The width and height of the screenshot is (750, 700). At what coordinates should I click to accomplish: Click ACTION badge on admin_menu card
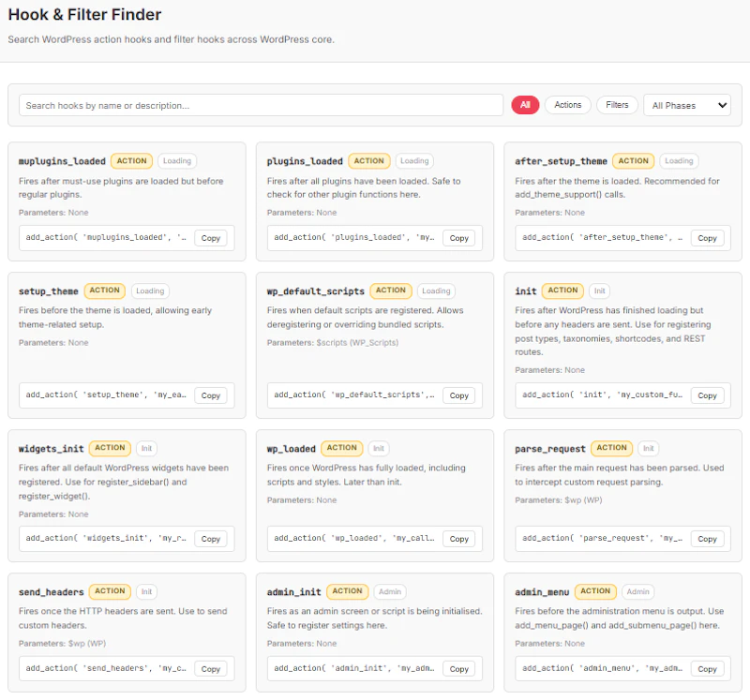595,591
